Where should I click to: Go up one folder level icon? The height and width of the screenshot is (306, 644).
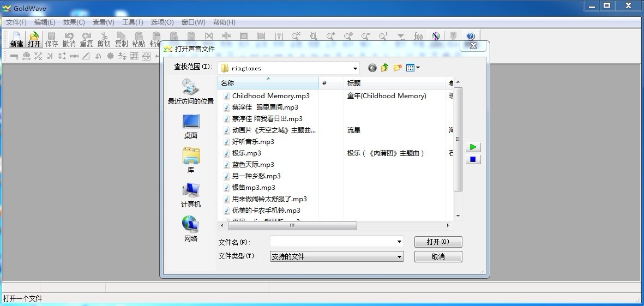(385, 68)
